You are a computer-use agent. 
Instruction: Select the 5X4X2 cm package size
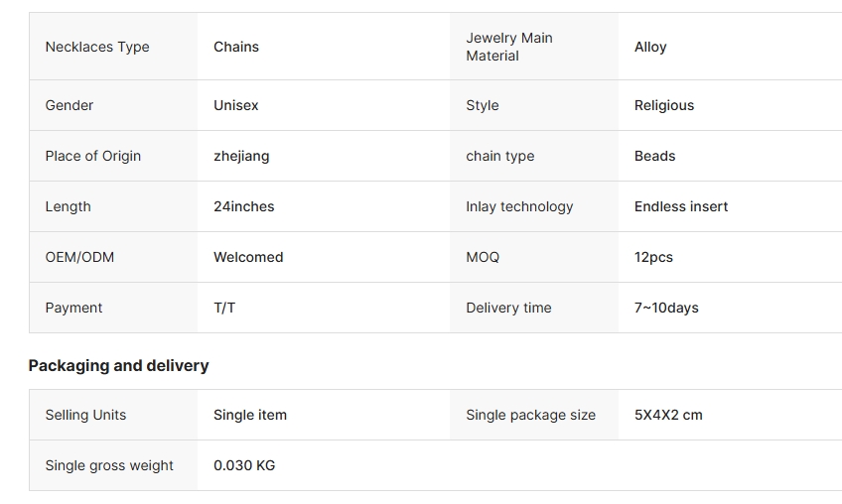coord(668,415)
